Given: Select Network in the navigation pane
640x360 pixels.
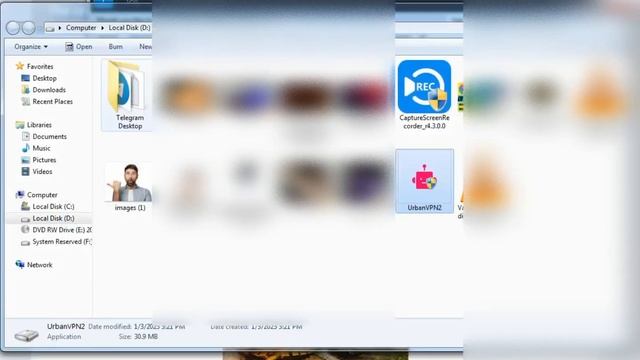Looking at the screenshot, I should pos(40,265).
